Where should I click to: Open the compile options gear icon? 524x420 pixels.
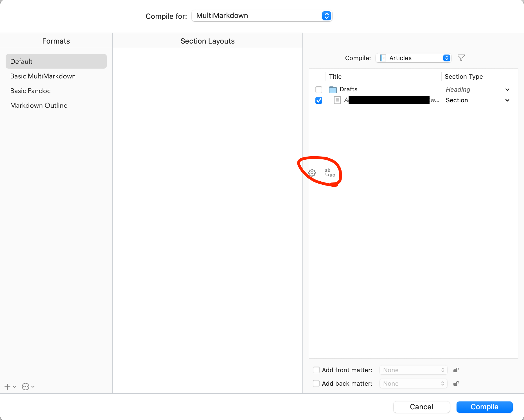(x=312, y=173)
